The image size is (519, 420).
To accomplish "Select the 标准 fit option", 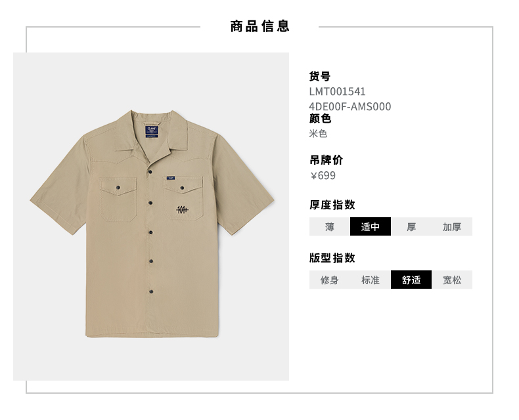I will pos(371,280).
